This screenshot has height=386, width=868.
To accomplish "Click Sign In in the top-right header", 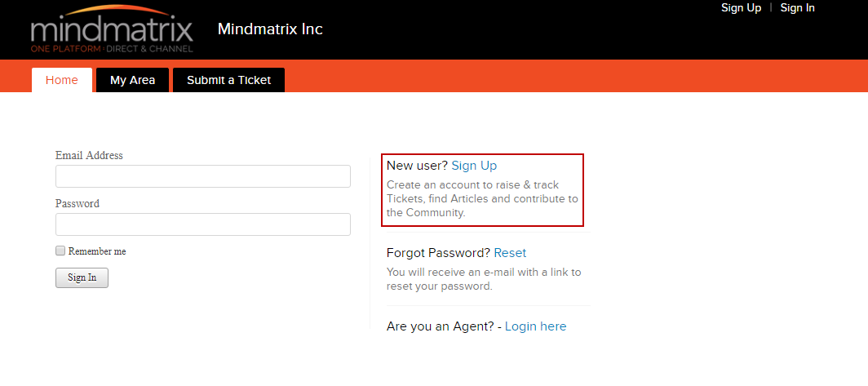I will (797, 8).
